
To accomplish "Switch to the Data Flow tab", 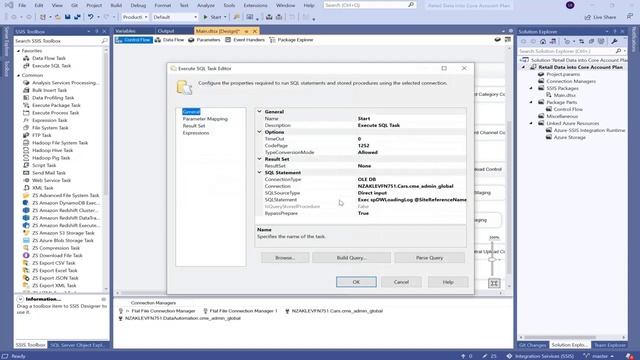I will pos(169,40).
